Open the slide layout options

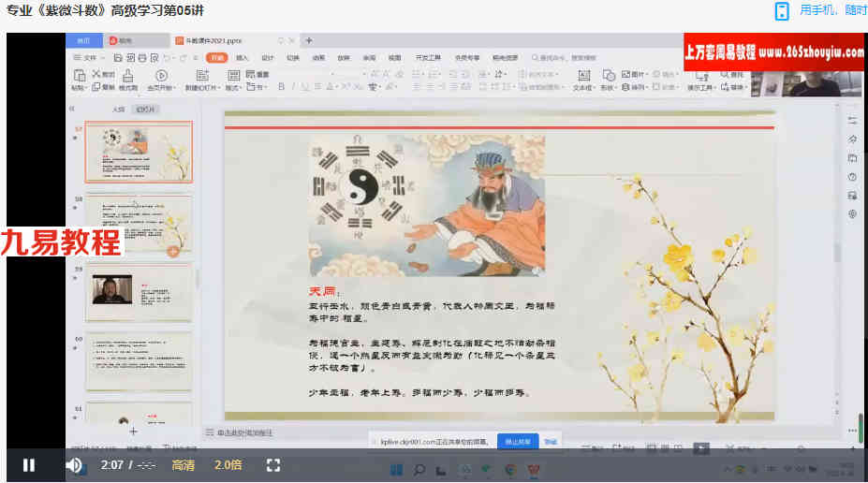(x=233, y=80)
